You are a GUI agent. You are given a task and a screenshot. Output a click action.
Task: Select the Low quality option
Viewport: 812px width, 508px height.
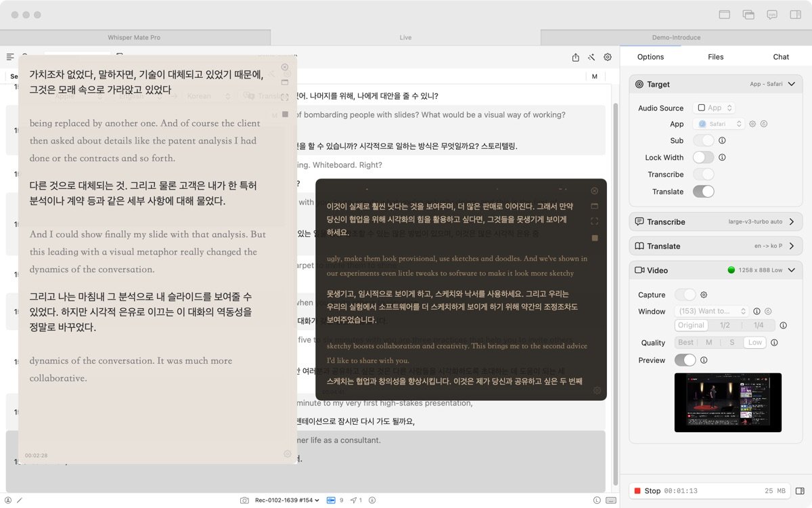754,342
